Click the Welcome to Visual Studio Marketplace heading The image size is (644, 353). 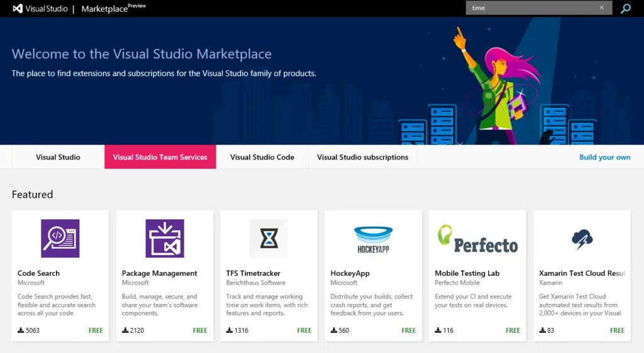click(142, 54)
